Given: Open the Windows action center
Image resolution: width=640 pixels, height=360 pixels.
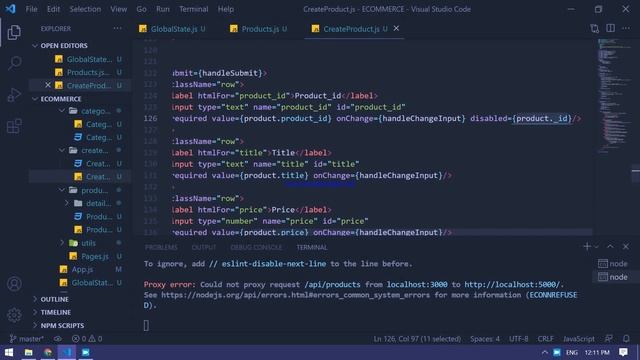Looking at the screenshot, I should point(623,352).
